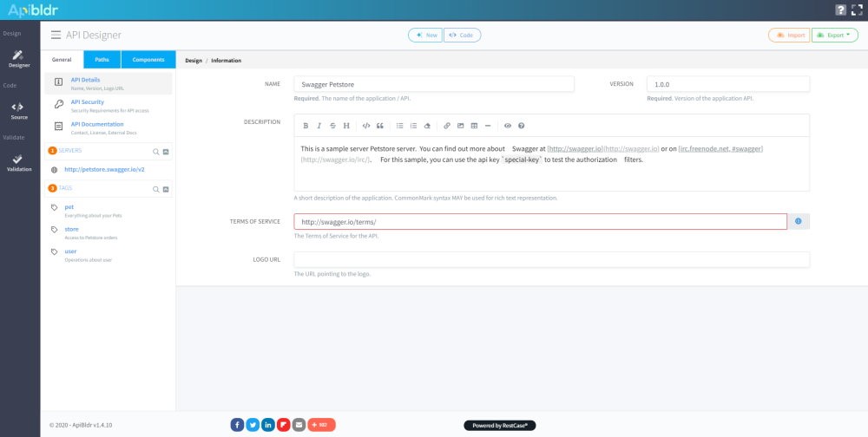Toggle italic formatting in description editor
Image resolution: width=868 pixels, height=437 pixels.
tap(319, 126)
